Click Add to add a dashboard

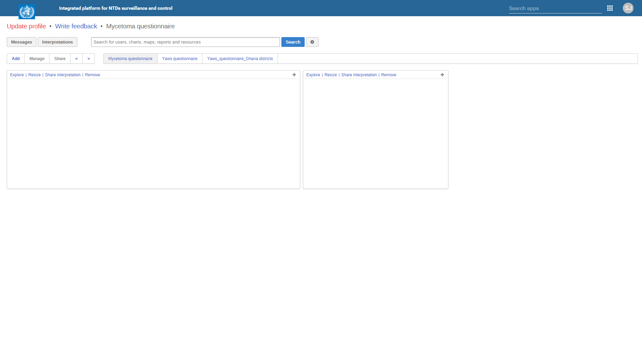click(16, 59)
